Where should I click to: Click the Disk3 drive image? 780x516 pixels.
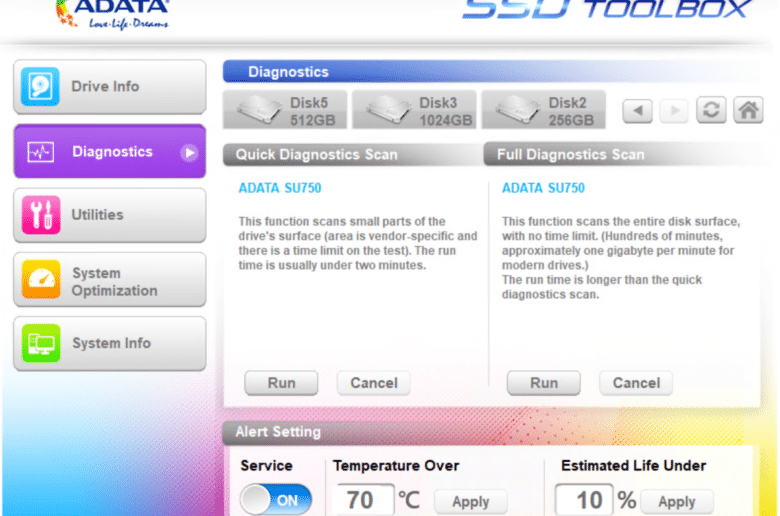pos(388,109)
